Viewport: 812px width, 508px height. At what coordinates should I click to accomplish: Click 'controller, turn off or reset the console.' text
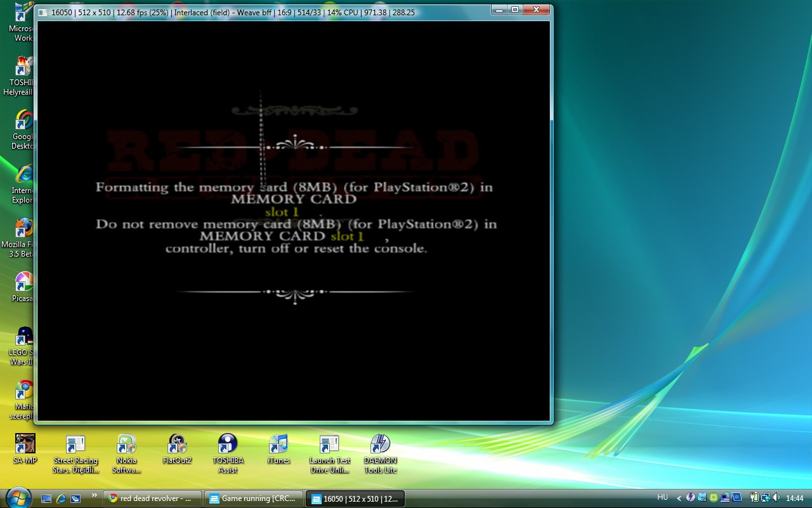point(296,248)
